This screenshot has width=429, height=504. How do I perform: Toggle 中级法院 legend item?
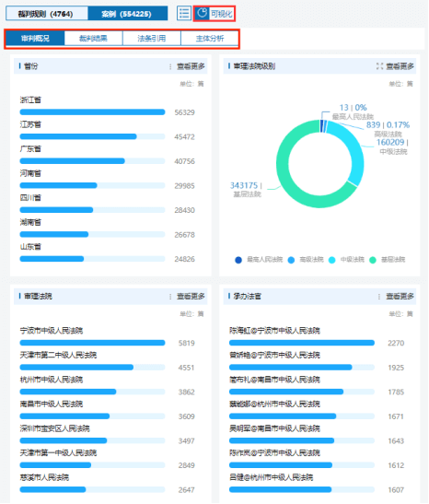[346, 260]
